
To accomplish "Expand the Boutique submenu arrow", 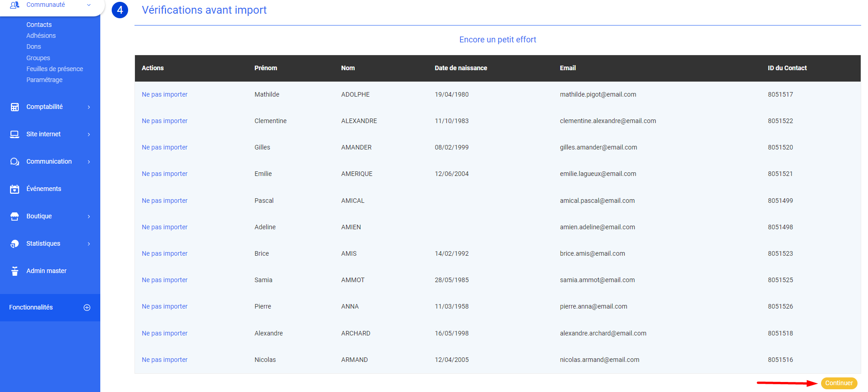I will coord(89,217).
